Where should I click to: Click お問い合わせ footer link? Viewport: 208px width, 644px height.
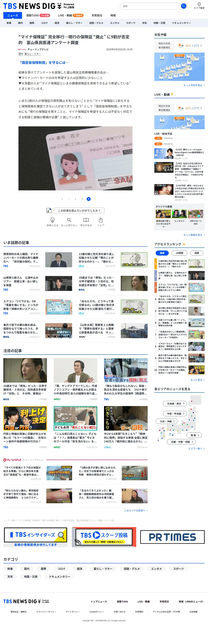(x=119, y=611)
